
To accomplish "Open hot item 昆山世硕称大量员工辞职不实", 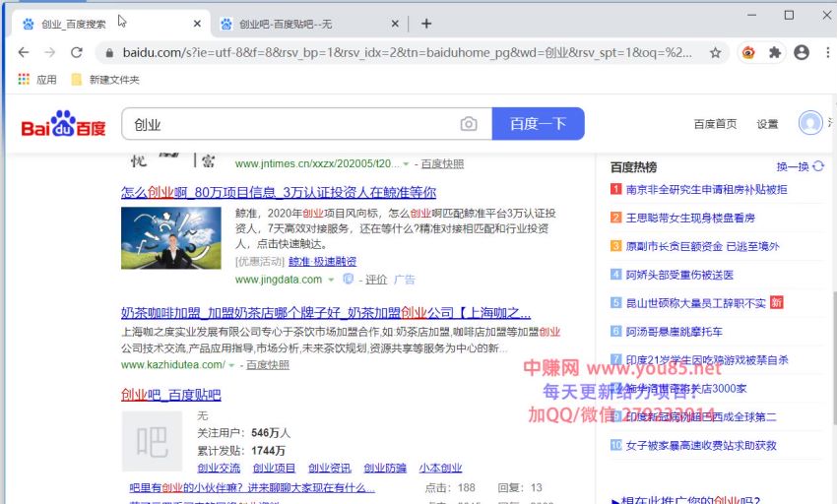I will (695, 303).
